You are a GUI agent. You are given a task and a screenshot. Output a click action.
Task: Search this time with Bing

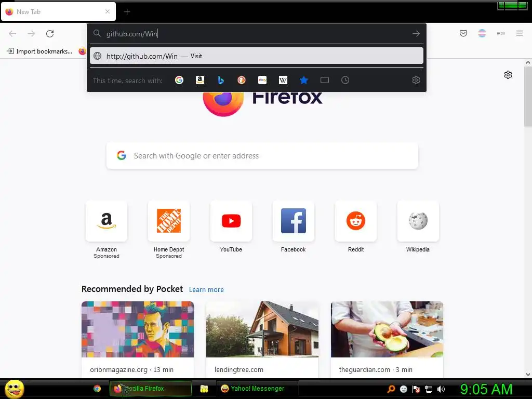[220, 80]
